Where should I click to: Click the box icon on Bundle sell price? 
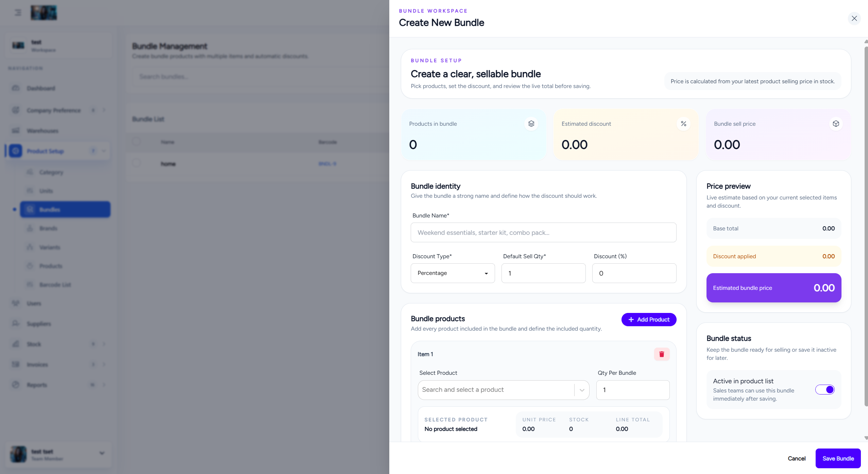click(x=836, y=124)
